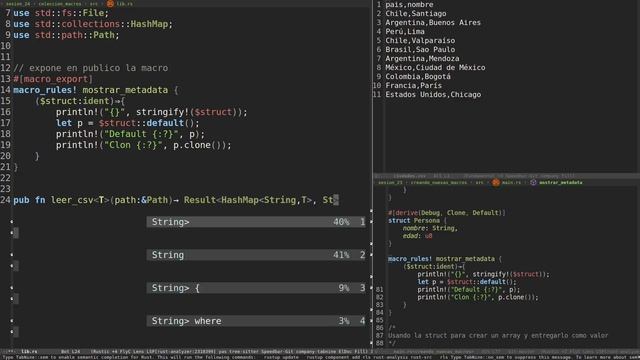The width and height of the screenshot is (640, 360).
Task: Click '#[derive(Debug, Clone, Default)]' line in main.rs
Action: click(447, 213)
